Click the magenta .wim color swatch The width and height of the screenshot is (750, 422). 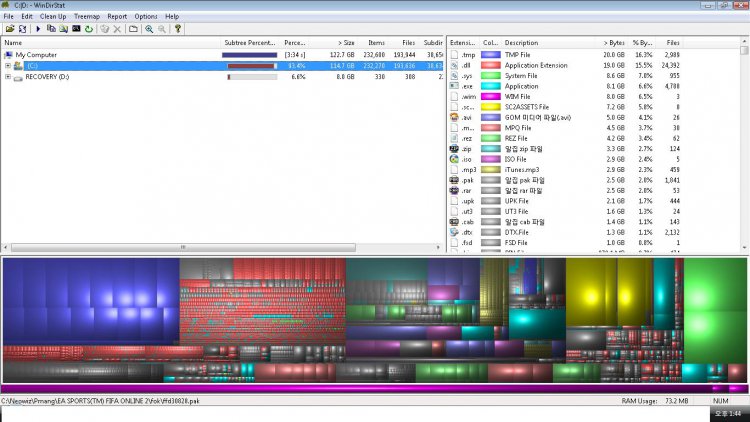coord(491,97)
